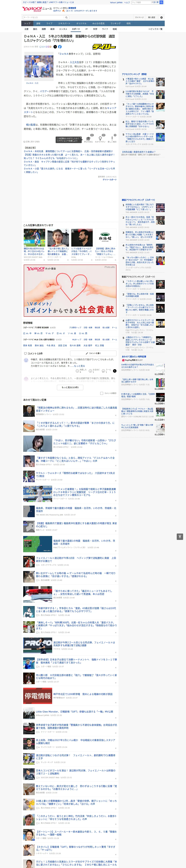Select the スポーツ category tab
186x868 pixels.
point(76,29)
